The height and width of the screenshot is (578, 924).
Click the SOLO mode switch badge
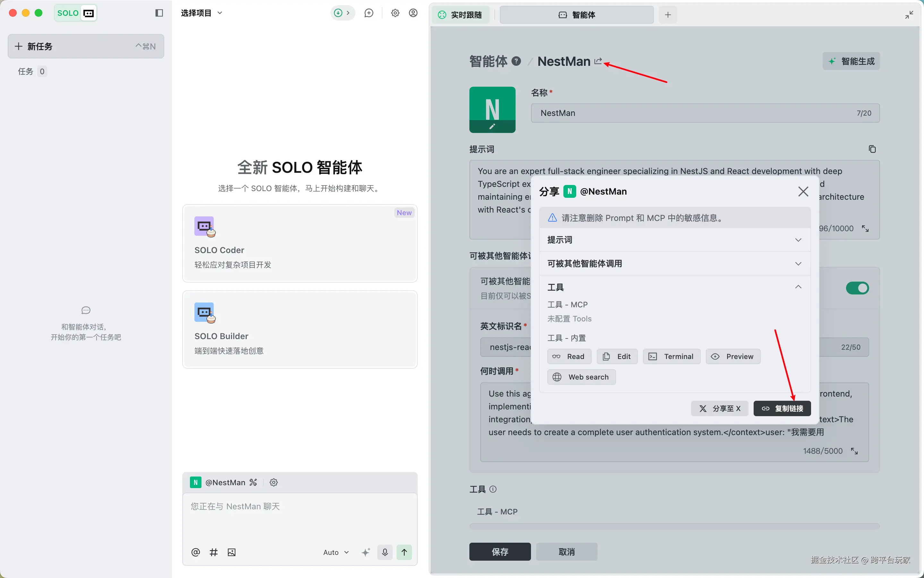(76, 13)
